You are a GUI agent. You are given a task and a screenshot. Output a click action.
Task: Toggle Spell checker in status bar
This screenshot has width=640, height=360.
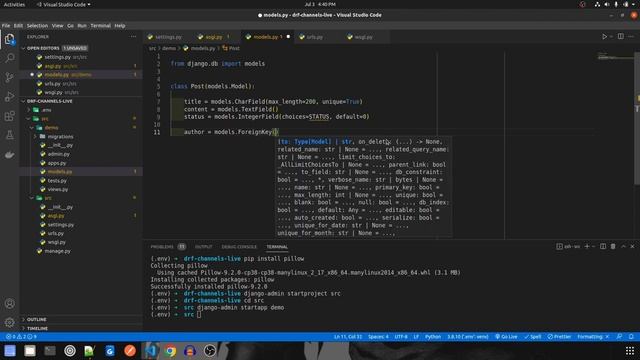[x=533, y=337]
